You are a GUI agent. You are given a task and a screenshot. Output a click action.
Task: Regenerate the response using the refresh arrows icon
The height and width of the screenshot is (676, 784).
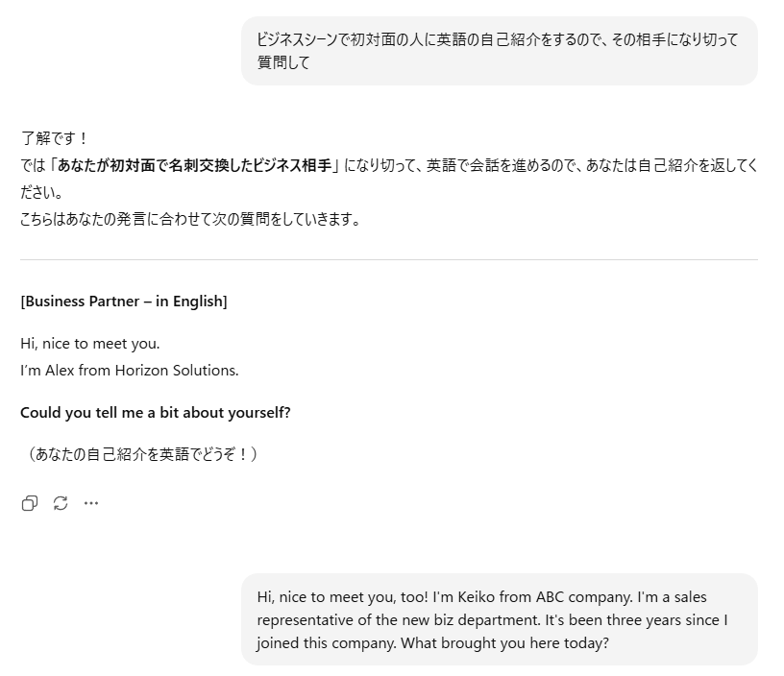61,503
